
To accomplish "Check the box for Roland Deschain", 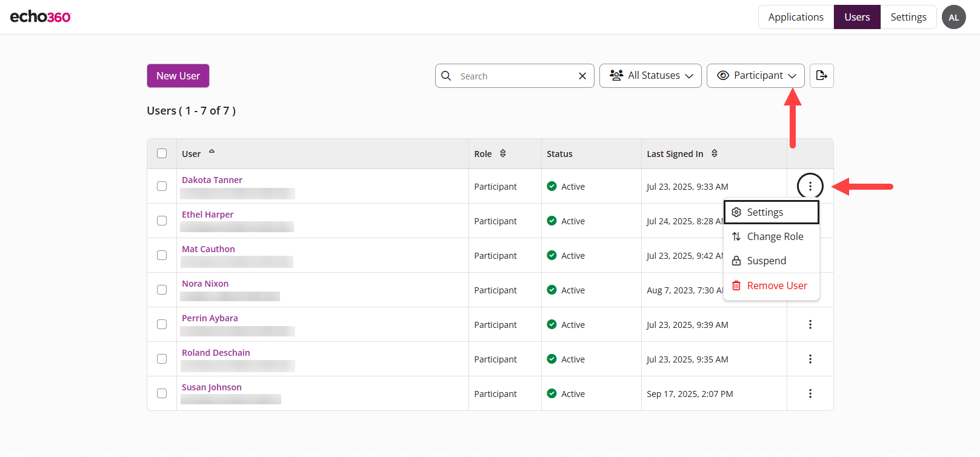I will [162, 359].
